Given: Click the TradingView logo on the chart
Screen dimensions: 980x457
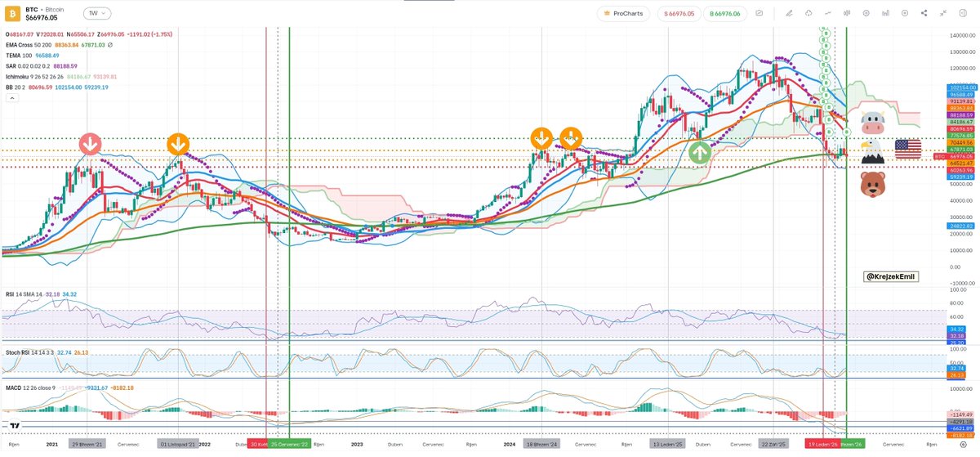Looking at the screenshot, I should pyautogui.click(x=14, y=424).
